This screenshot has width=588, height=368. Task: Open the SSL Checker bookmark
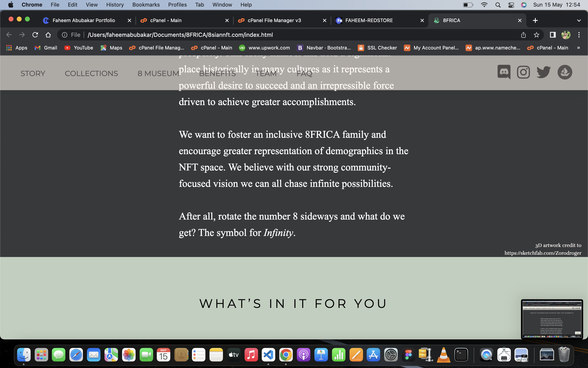tap(378, 48)
